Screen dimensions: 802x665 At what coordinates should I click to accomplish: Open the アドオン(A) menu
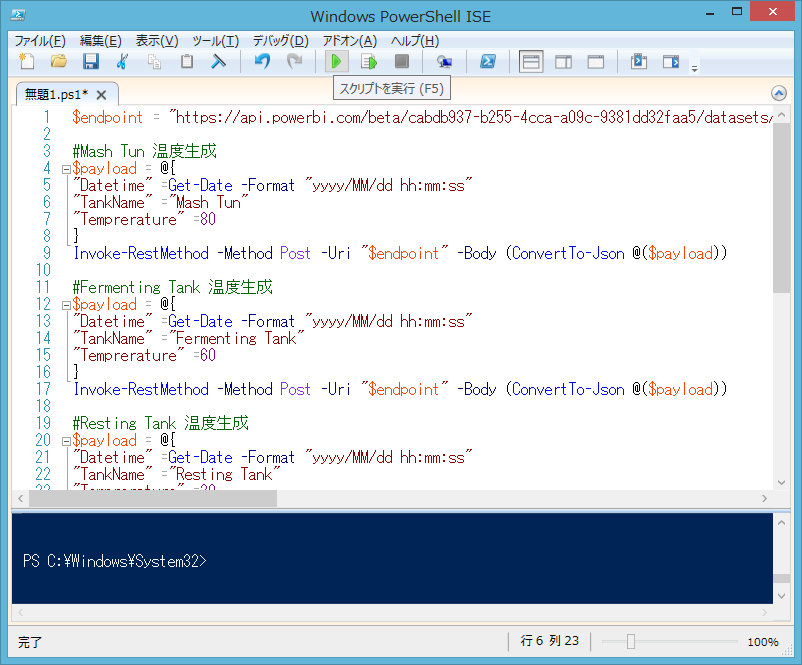click(x=350, y=41)
